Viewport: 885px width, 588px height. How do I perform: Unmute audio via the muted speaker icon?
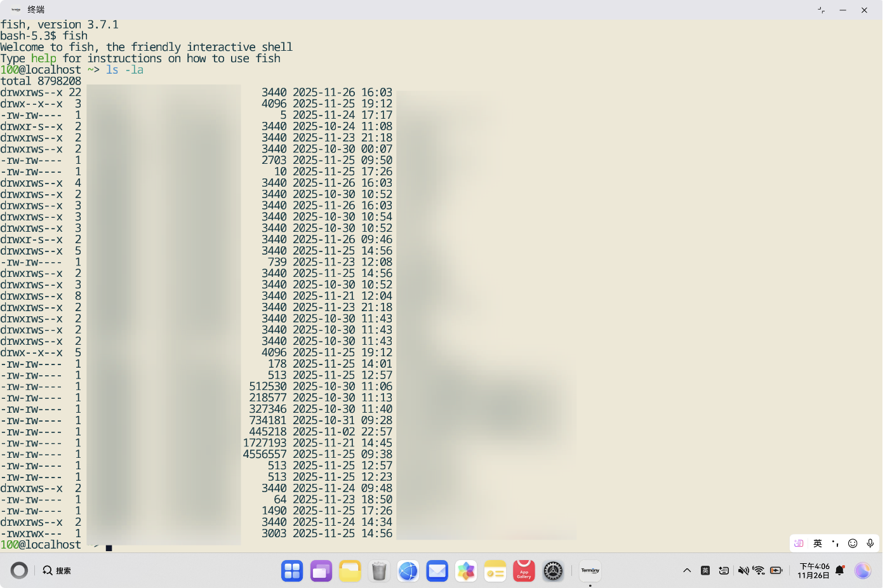[x=744, y=570]
